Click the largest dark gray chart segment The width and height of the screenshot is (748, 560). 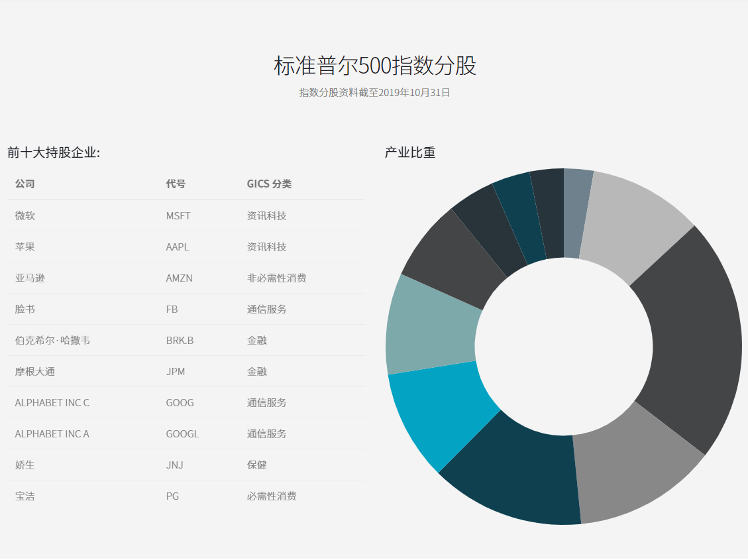coord(669,311)
